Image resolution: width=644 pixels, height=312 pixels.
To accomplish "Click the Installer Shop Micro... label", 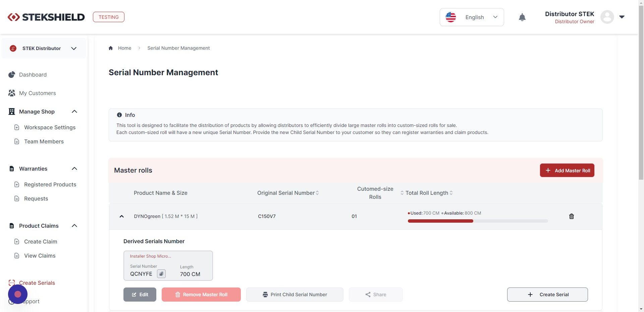I will click(x=151, y=256).
